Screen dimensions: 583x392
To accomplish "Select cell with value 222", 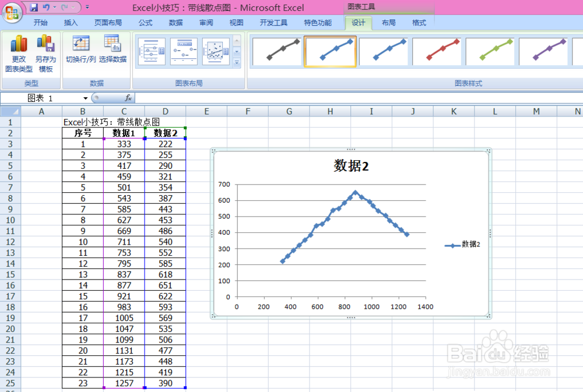I will (x=165, y=144).
